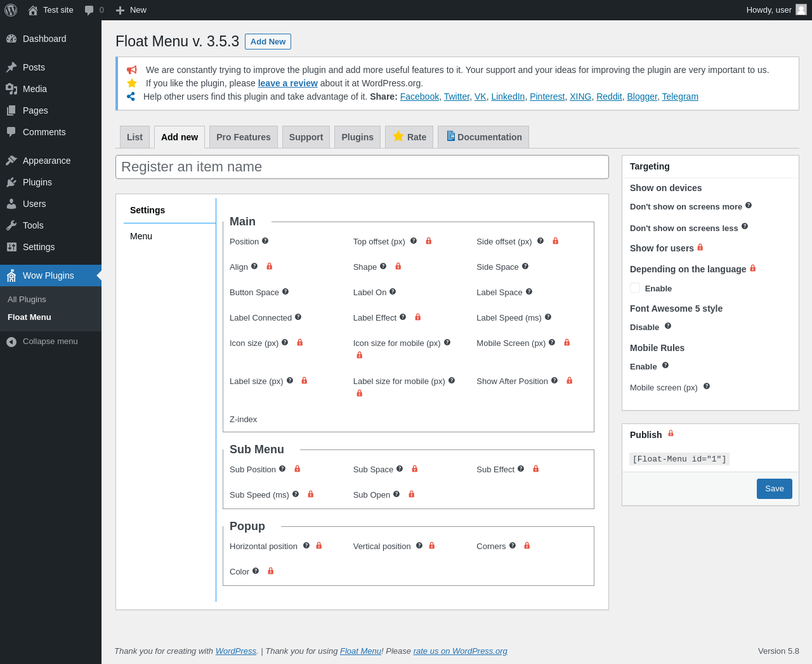The width and height of the screenshot is (812, 664).
Task: Click the help icon next to Align
Action: [x=254, y=266]
